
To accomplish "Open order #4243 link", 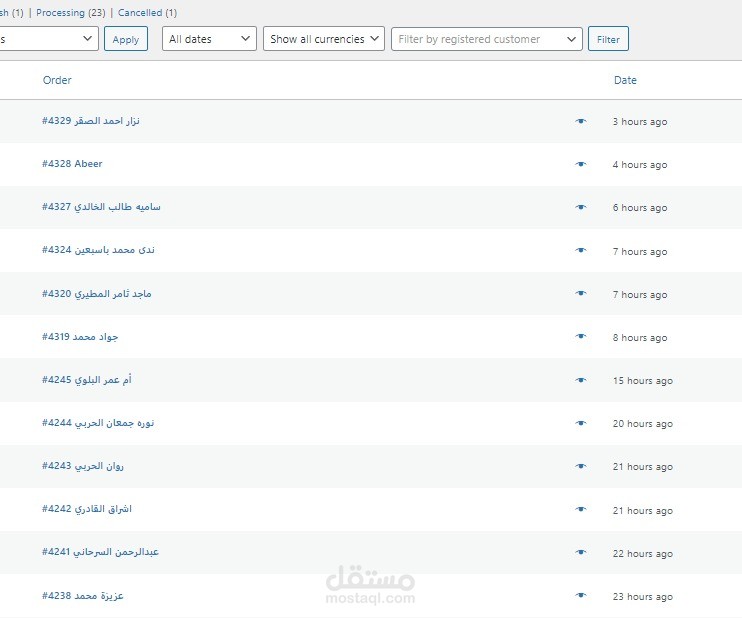I will 83,466.
